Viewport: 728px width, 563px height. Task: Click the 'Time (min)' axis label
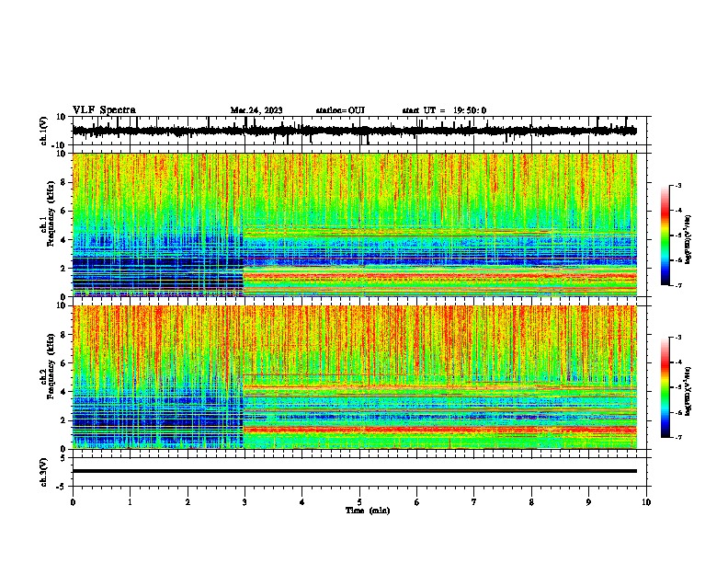click(368, 511)
